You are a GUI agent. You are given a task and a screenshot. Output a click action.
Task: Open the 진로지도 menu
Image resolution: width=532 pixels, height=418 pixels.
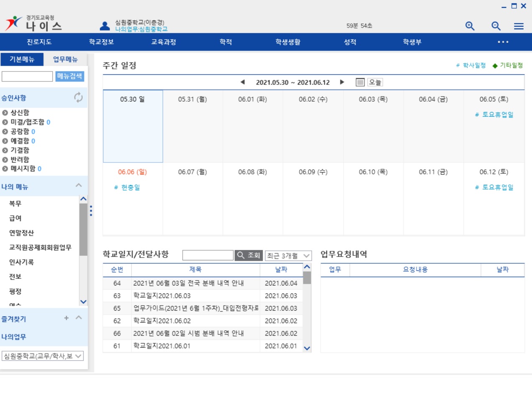pos(39,42)
